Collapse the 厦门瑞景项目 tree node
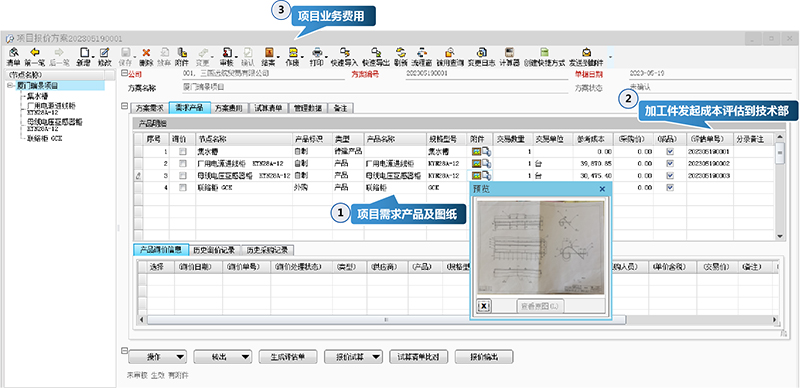 pos(10,86)
